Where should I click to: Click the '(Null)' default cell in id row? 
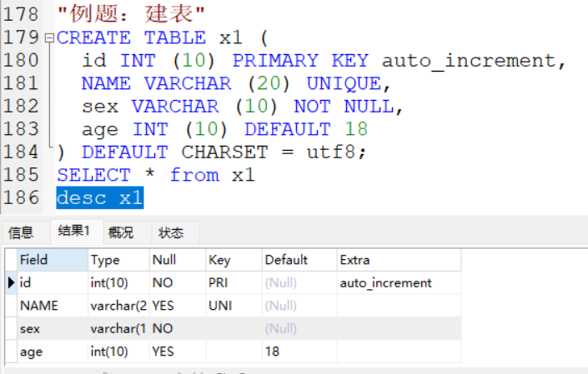[299, 282]
